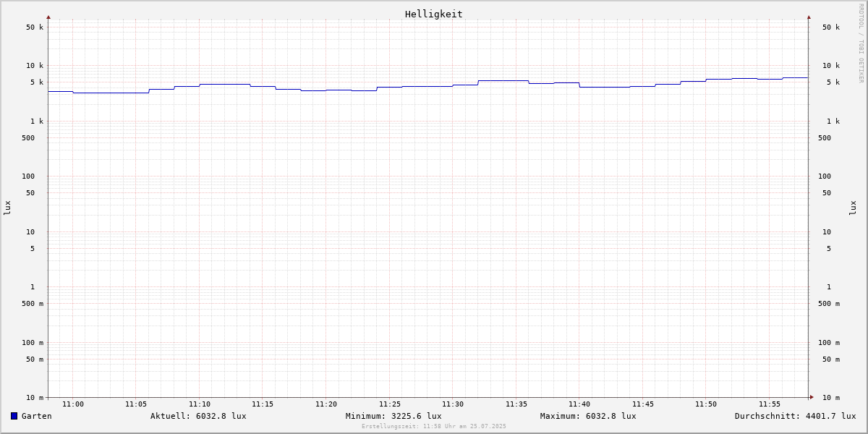This screenshot has width=868, height=434.
Task: Click the 11:20 time axis label
Action: point(326,404)
